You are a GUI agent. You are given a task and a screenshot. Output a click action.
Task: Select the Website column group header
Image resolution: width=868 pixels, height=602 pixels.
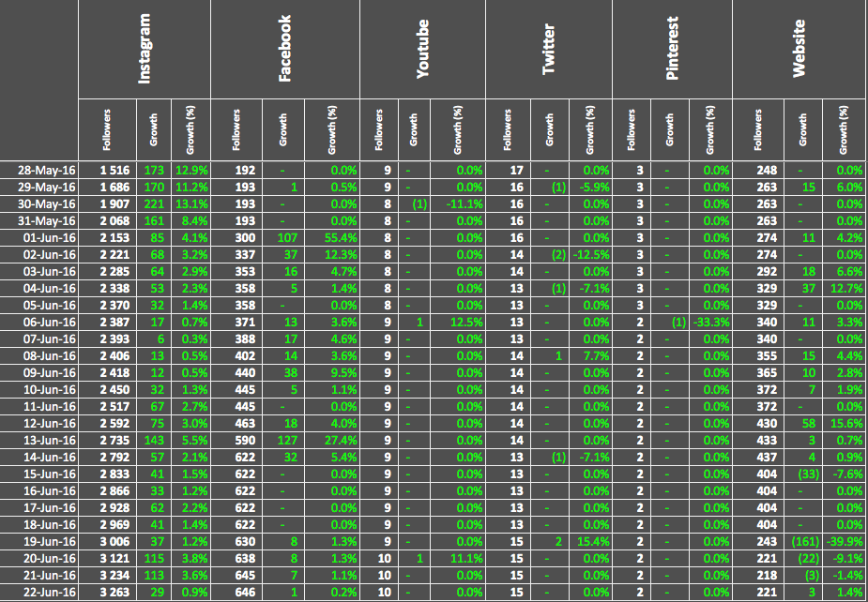coord(799,50)
